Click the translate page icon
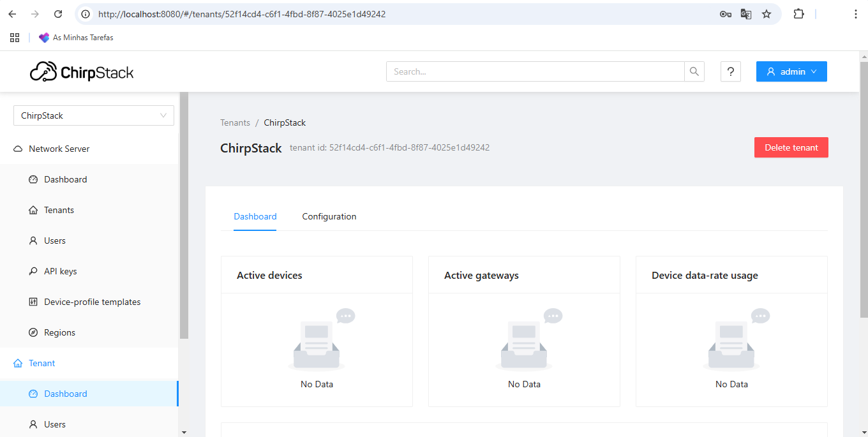Image resolution: width=868 pixels, height=437 pixels. coord(746,14)
